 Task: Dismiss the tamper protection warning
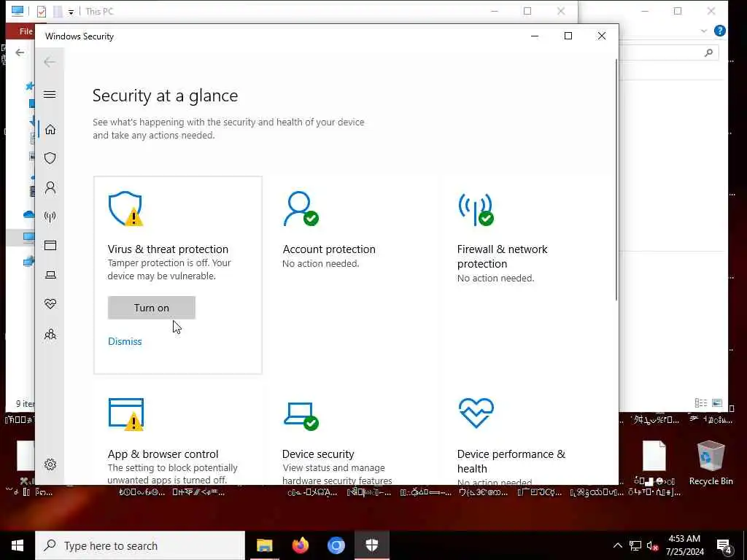coord(125,341)
